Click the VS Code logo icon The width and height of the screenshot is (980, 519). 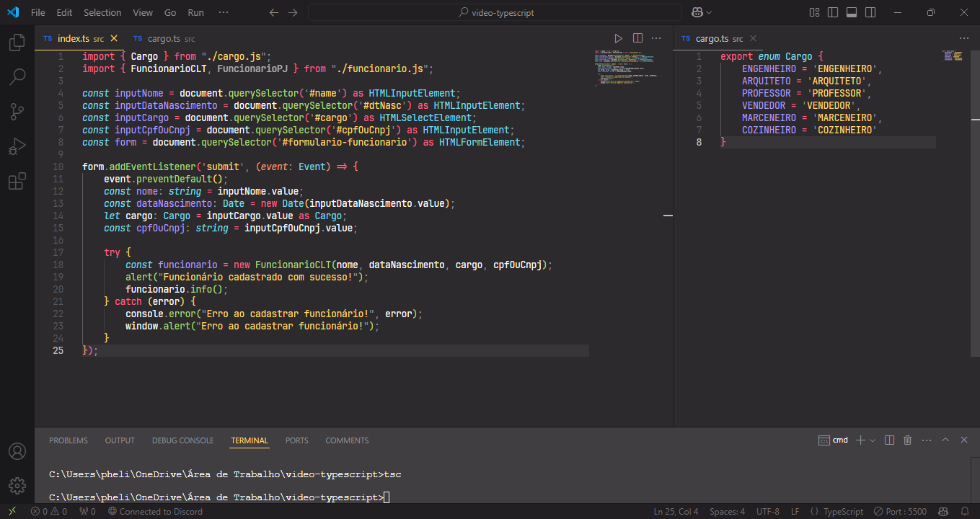coord(12,12)
